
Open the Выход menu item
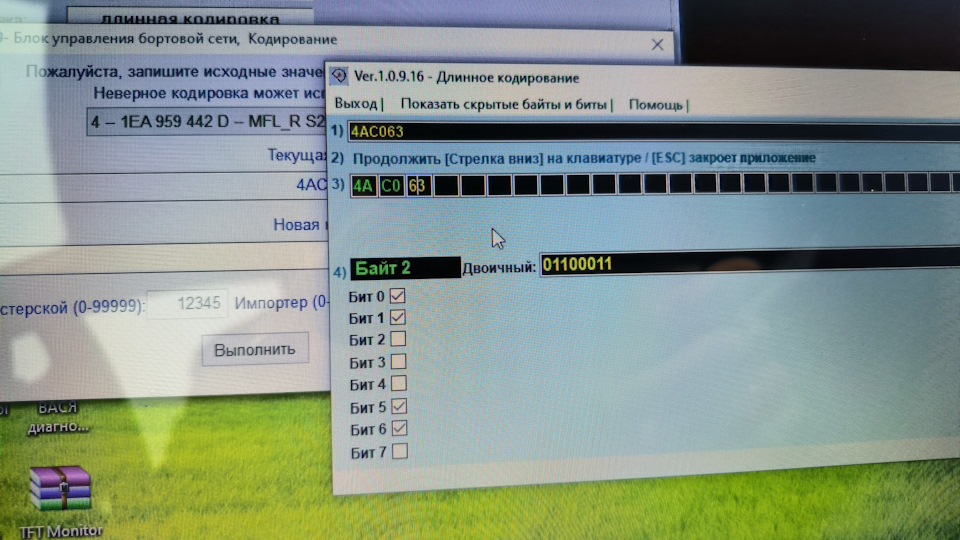pyautogui.click(x=356, y=103)
